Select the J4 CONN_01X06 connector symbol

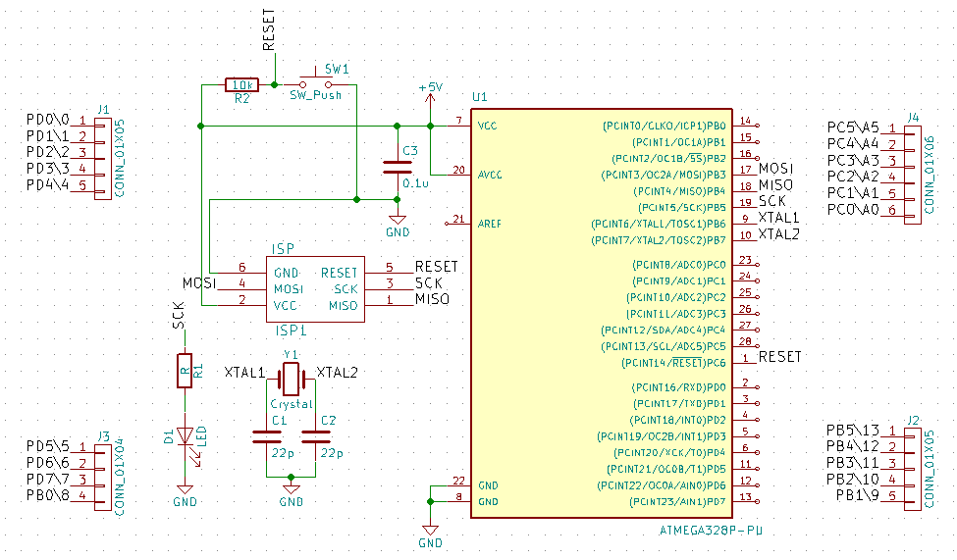[x=913, y=176]
